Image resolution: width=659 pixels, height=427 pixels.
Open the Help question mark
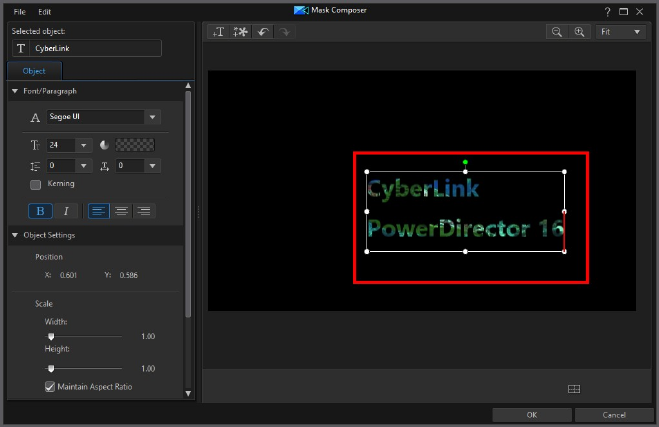pos(607,12)
